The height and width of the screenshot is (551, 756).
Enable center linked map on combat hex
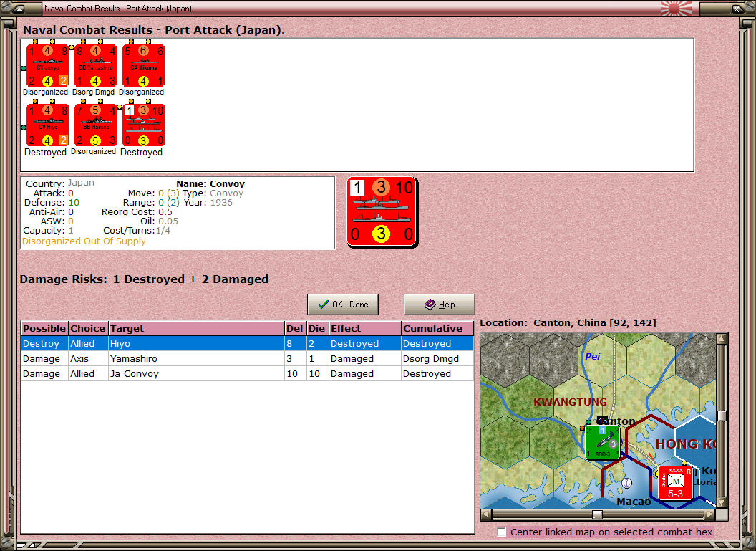point(501,532)
